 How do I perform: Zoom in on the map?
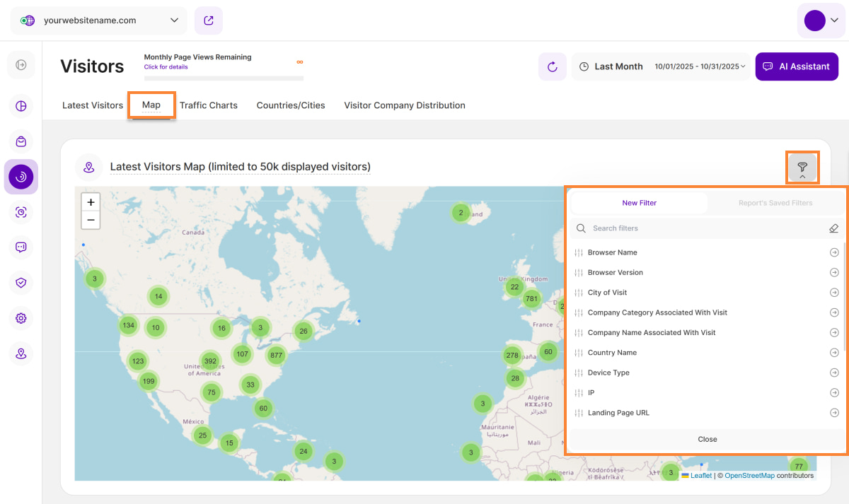coord(91,202)
